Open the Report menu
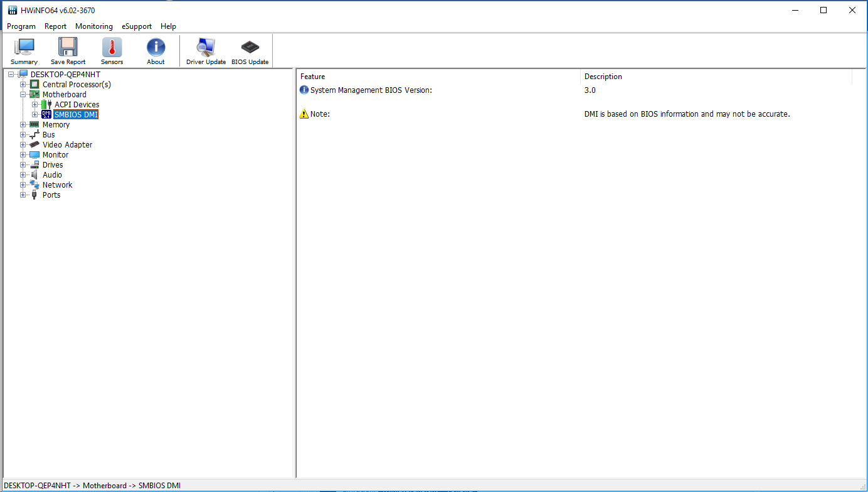Viewport: 868px width, 492px height. pos(55,26)
